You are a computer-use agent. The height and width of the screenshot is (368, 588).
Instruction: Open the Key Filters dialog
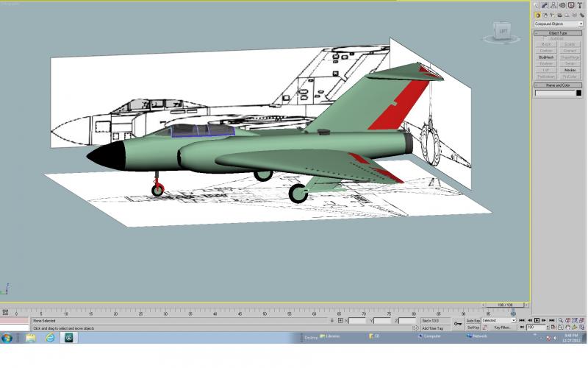(x=502, y=328)
